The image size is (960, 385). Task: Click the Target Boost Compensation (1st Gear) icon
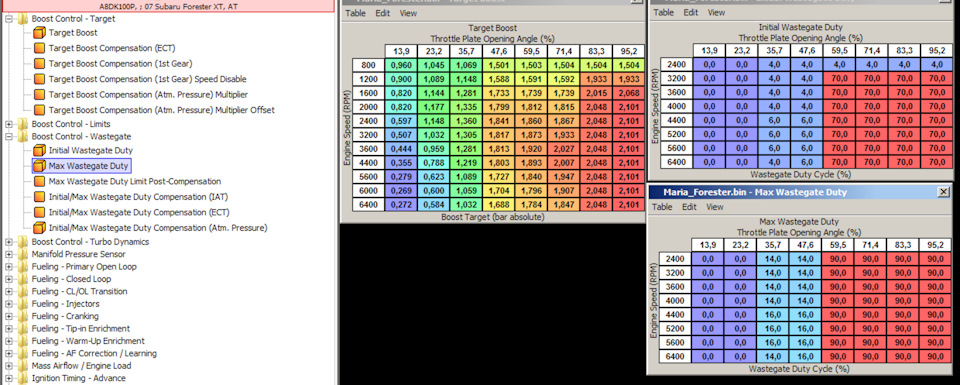point(39,64)
